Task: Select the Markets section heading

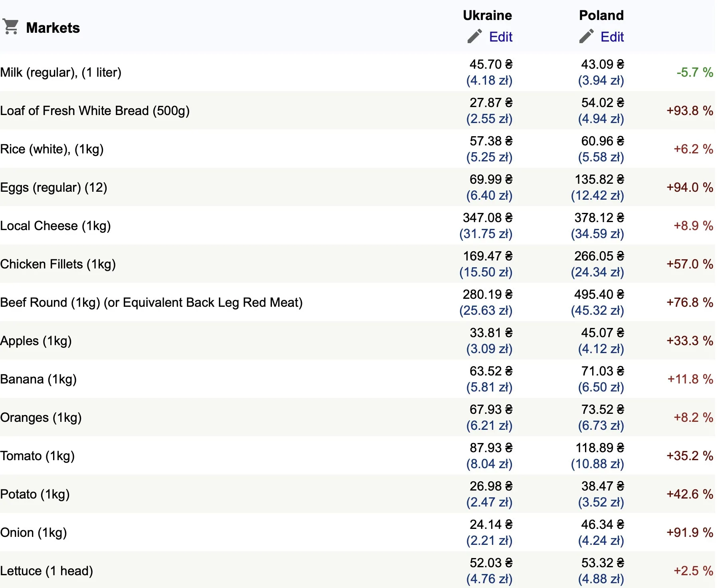Action: [53, 28]
